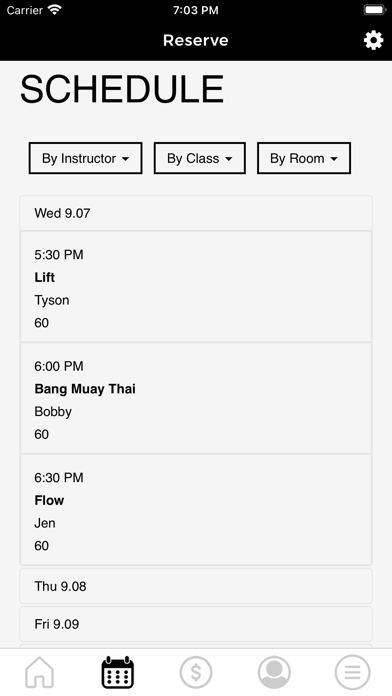Open the dollar sign purchase tab
Screen dimensions: 392x696
pyautogui.click(x=196, y=672)
